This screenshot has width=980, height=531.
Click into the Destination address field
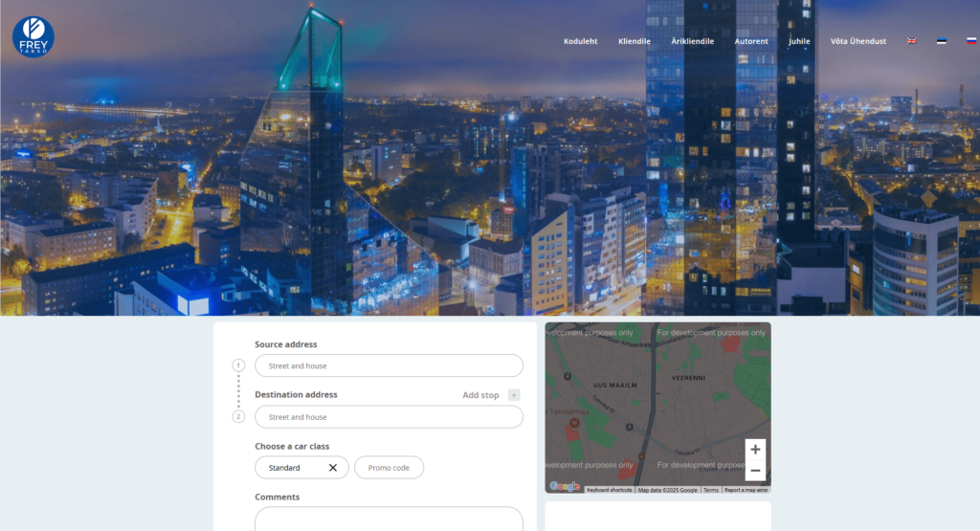coord(389,417)
